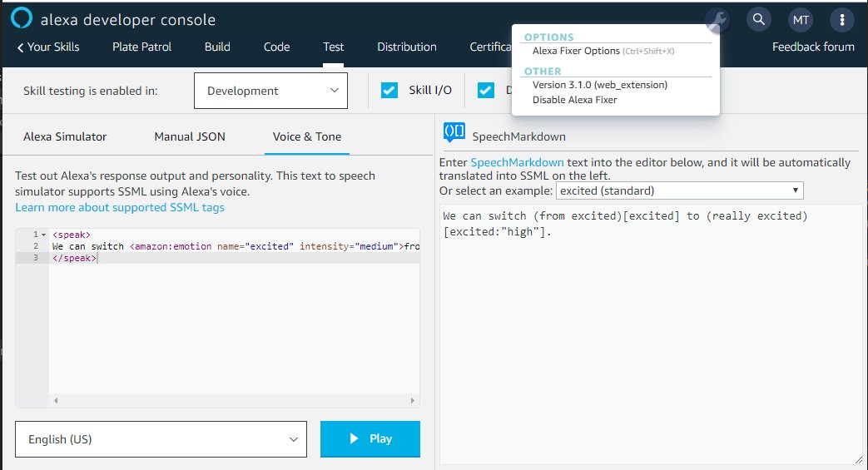Open the Certification tab
The image size is (868, 470).
coord(490,47)
